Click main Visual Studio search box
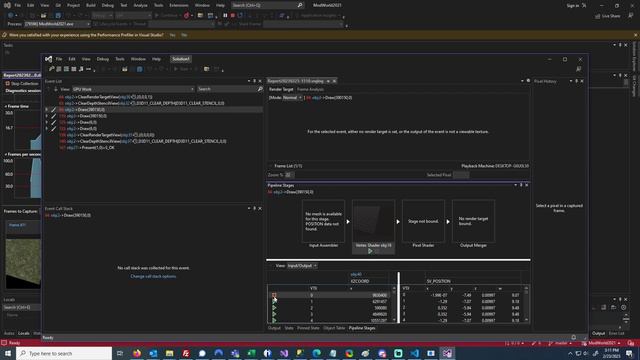This screenshot has width=640, height=360. (267, 5)
